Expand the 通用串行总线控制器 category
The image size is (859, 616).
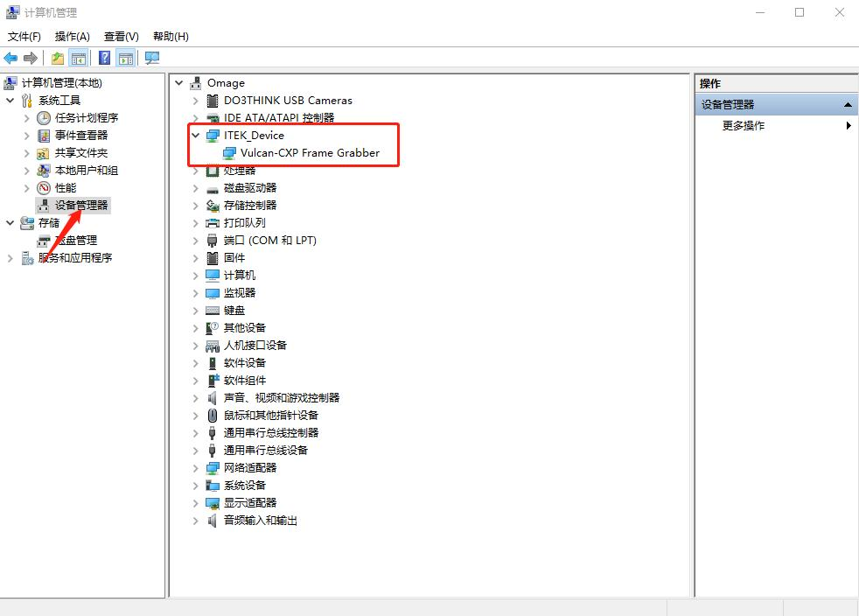(x=196, y=433)
